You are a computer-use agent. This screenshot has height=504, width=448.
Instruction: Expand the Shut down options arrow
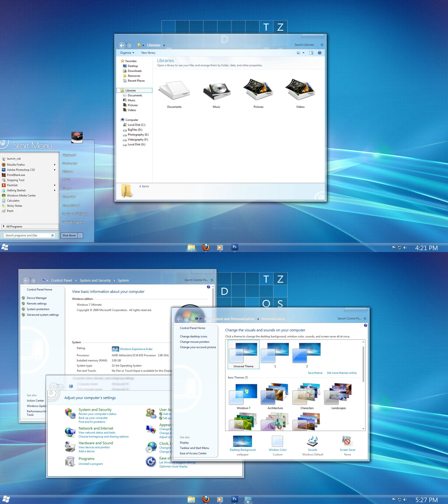pyautogui.click(x=80, y=235)
